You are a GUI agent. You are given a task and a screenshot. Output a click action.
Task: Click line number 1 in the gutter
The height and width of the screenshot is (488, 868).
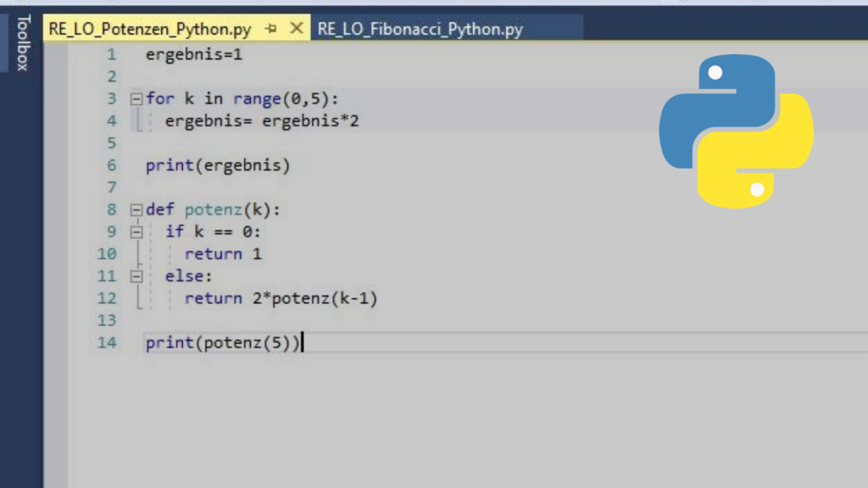click(x=111, y=55)
